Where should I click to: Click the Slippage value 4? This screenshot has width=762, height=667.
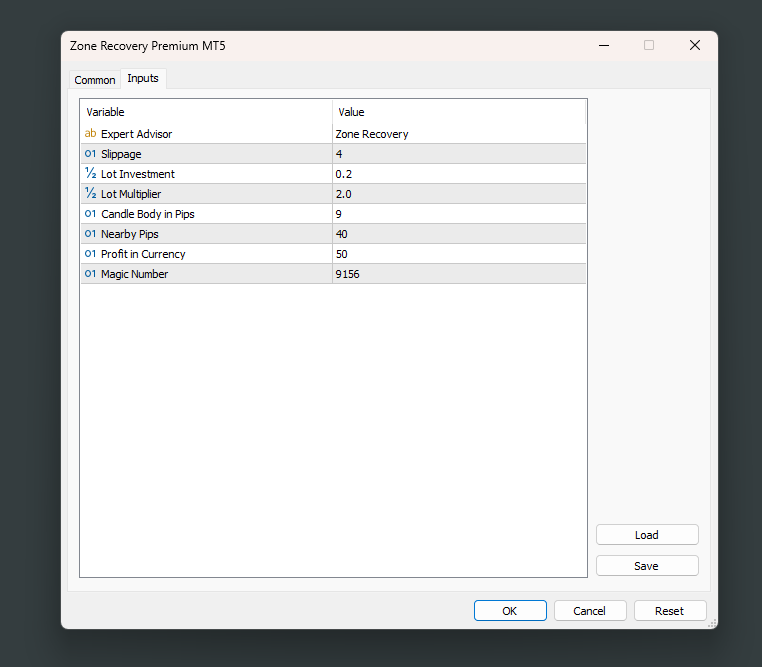coord(459,154)
